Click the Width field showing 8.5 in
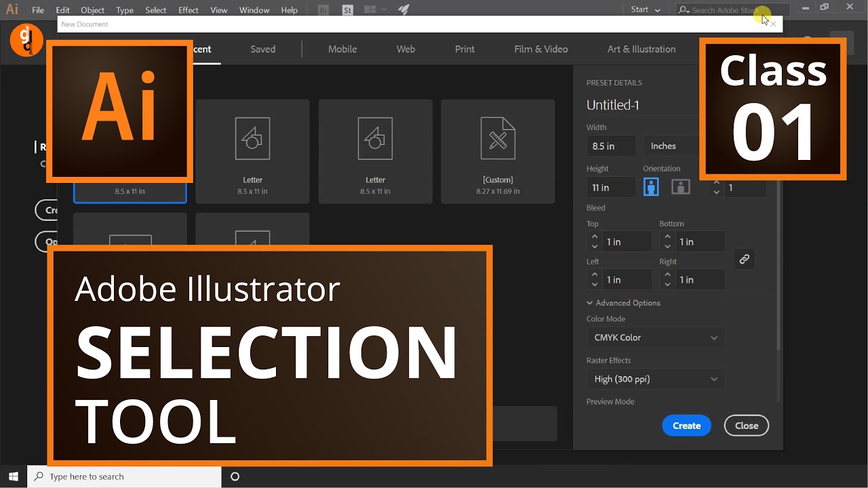This screenshot has height=488, width=868. pyautogui.click(x=611, y=146)
